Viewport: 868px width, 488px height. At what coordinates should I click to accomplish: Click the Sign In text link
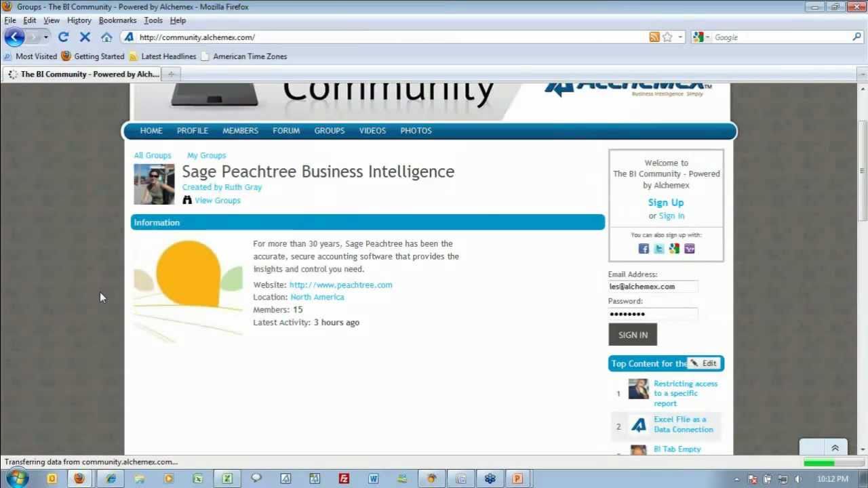point(671,216)
